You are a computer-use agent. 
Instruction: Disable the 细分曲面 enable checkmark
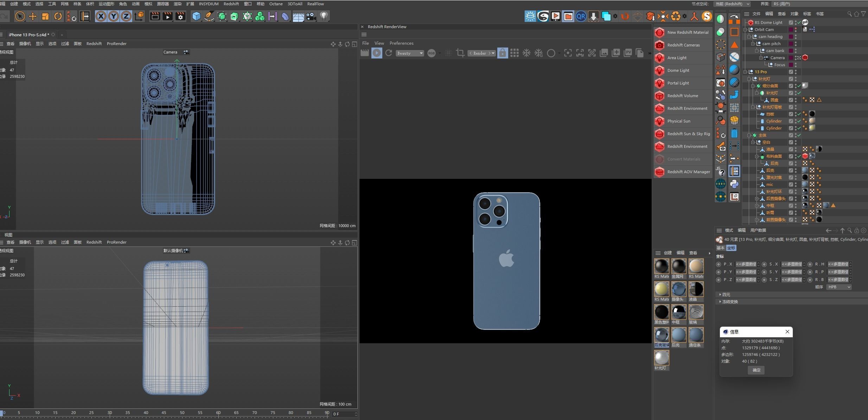[x=799, y=86]
